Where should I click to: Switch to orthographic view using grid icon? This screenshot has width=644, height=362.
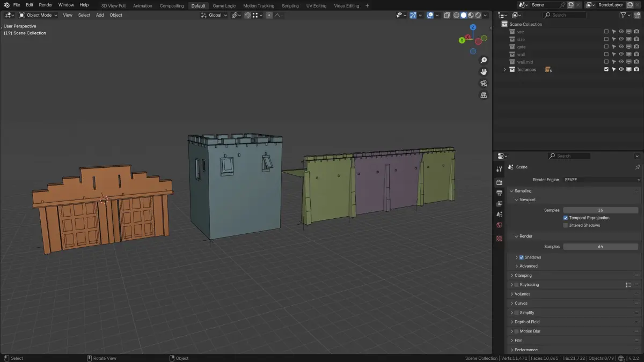tap(484, 95)
